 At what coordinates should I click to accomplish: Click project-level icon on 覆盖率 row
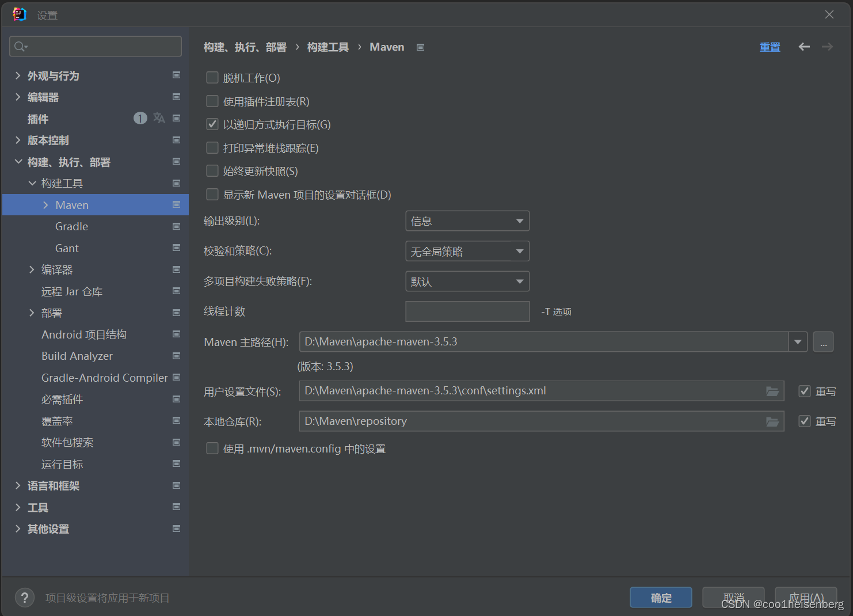tap(177, 421)
